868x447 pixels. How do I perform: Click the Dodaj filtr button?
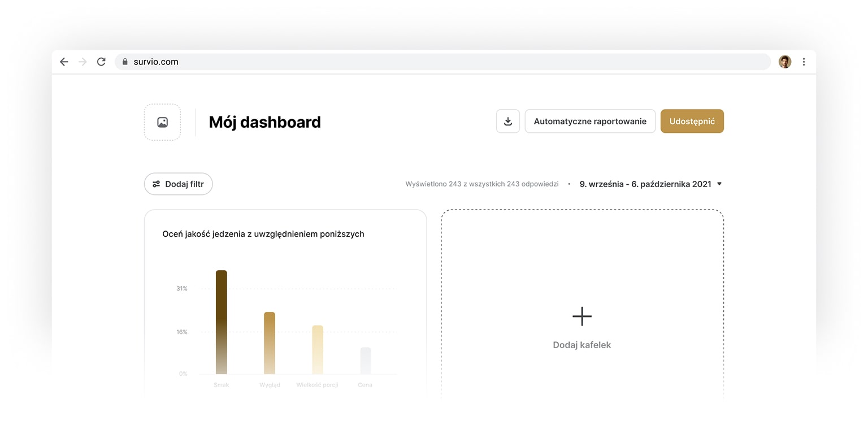178,184
